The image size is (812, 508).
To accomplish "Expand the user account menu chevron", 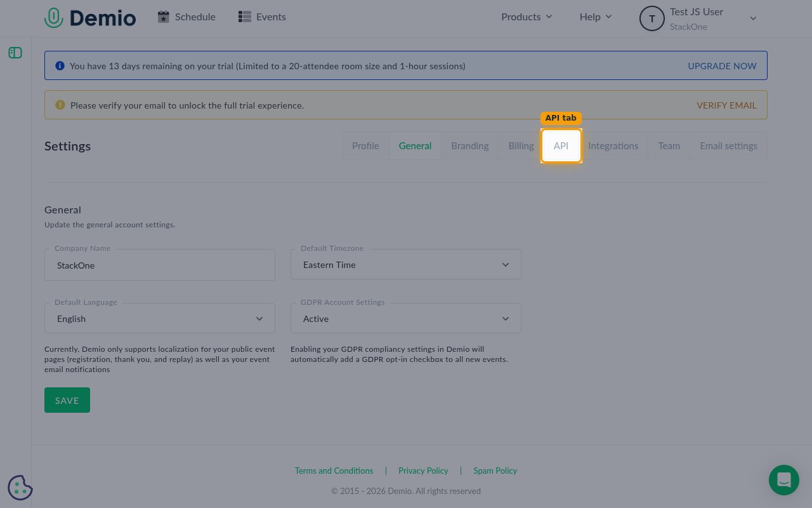I will [753, 18].
